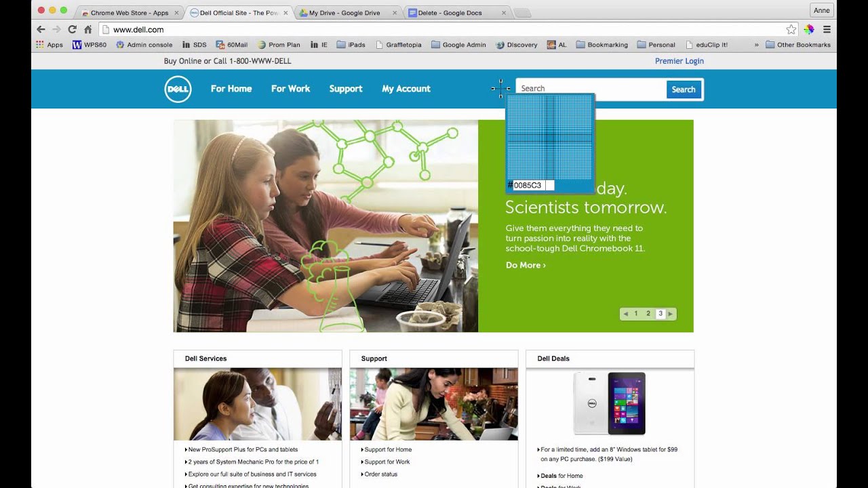Go to previous slide in banner carousel
This screenshot has height=488, width=868.
tap(626, 314)
